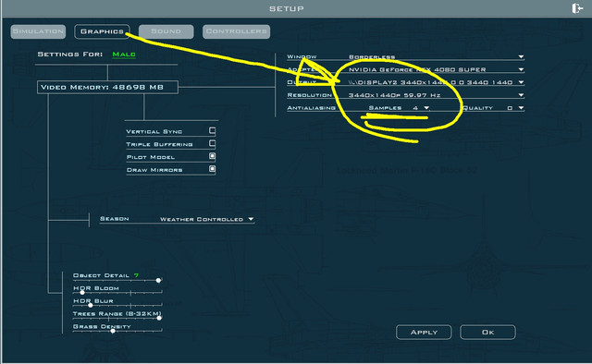This screenshot has width=592, height=364.
Task: Click the exit setup icon
Action: 577,8
